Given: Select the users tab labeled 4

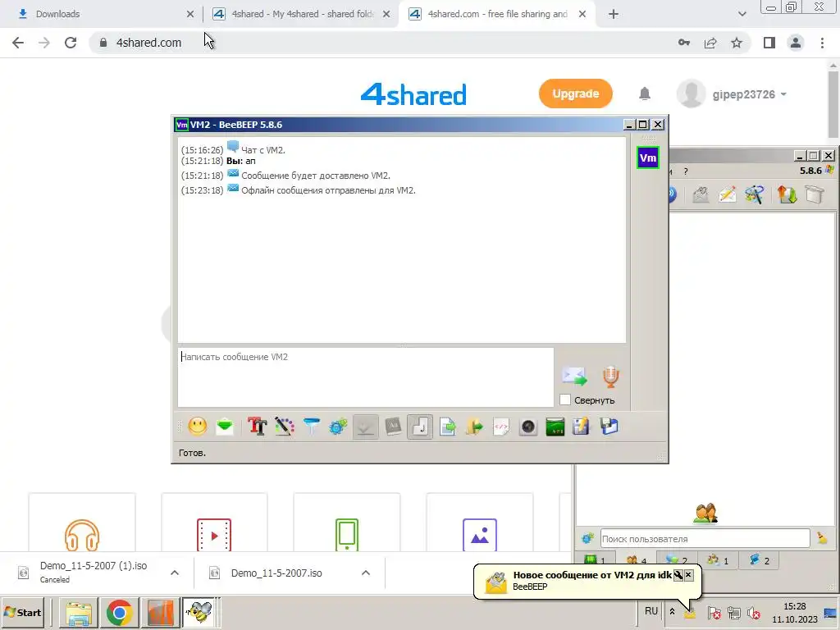Looking at the screenshot, I should [637, 560].
